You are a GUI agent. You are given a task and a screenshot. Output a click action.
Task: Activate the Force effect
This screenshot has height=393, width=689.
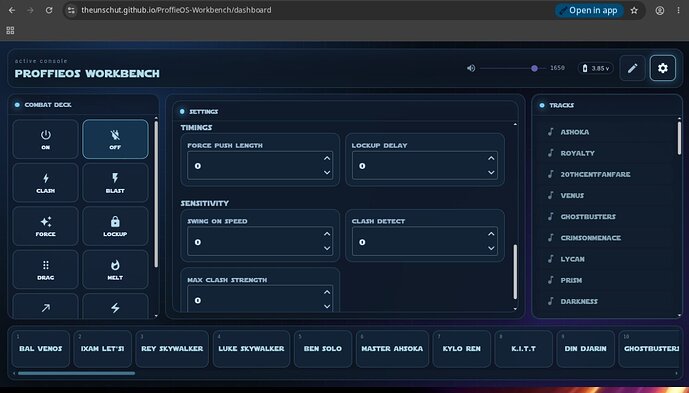click(x=45, y=226)
